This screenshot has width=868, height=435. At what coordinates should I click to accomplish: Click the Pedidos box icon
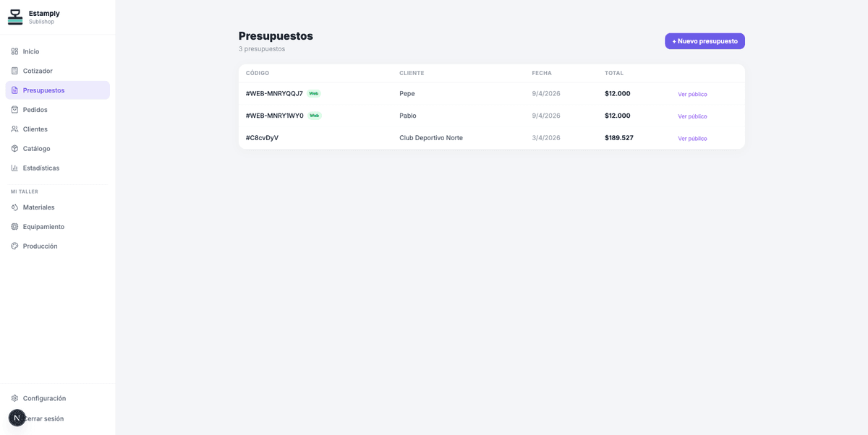tap(14, 110)
